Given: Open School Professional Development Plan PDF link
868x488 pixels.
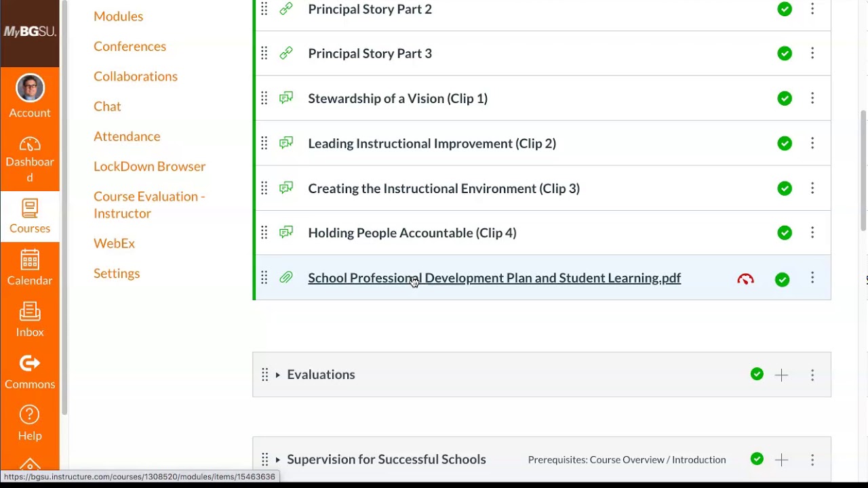Looking at the screenshot, I should pyautogui.click(x=494, y=278).
